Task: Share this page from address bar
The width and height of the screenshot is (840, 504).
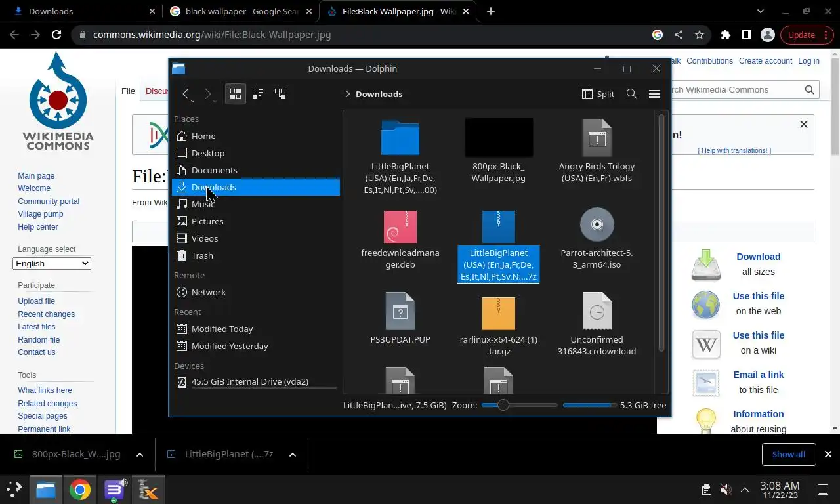Action: [679, 35]
